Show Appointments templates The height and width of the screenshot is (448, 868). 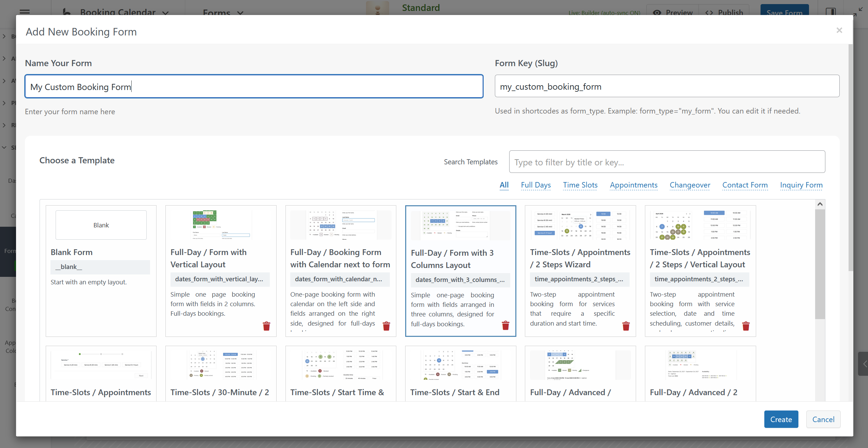(633, 185)
